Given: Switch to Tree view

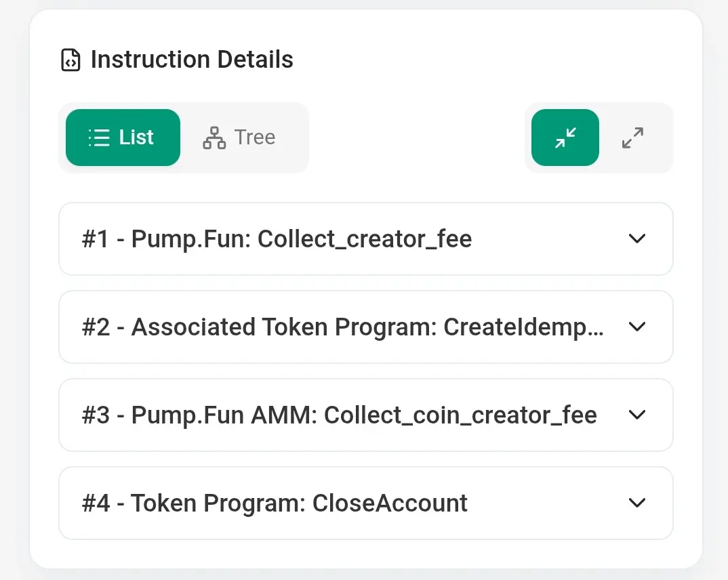Looking at the screenshot, I should 239,138.
